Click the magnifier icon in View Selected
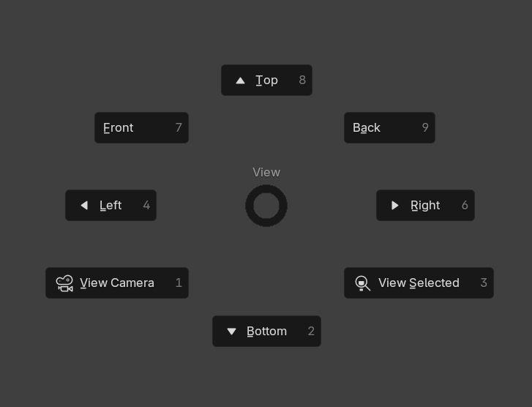Image resolution: width=532 pixels, height=407 pixels. [362, 283]
